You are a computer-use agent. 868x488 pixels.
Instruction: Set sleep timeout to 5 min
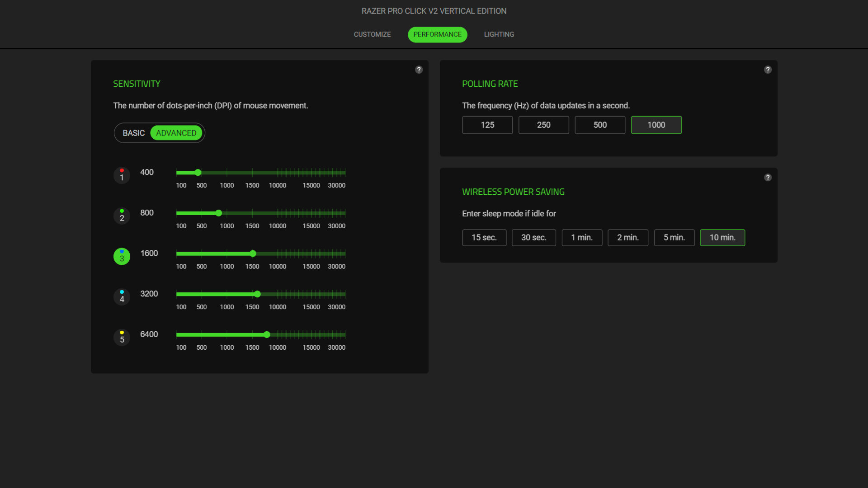pos(674,237)
